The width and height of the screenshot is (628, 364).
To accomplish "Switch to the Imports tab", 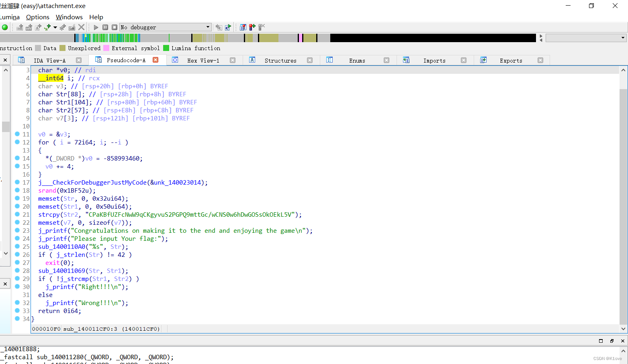I will (434, 60).
